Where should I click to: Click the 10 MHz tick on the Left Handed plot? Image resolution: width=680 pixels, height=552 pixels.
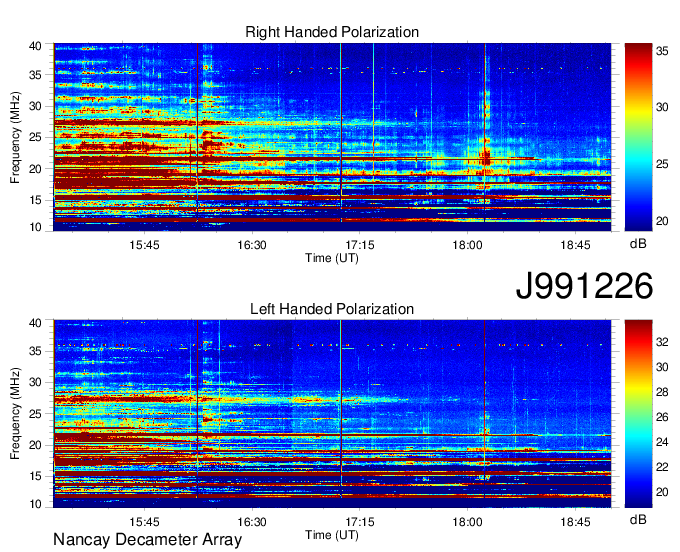[35, 503]
